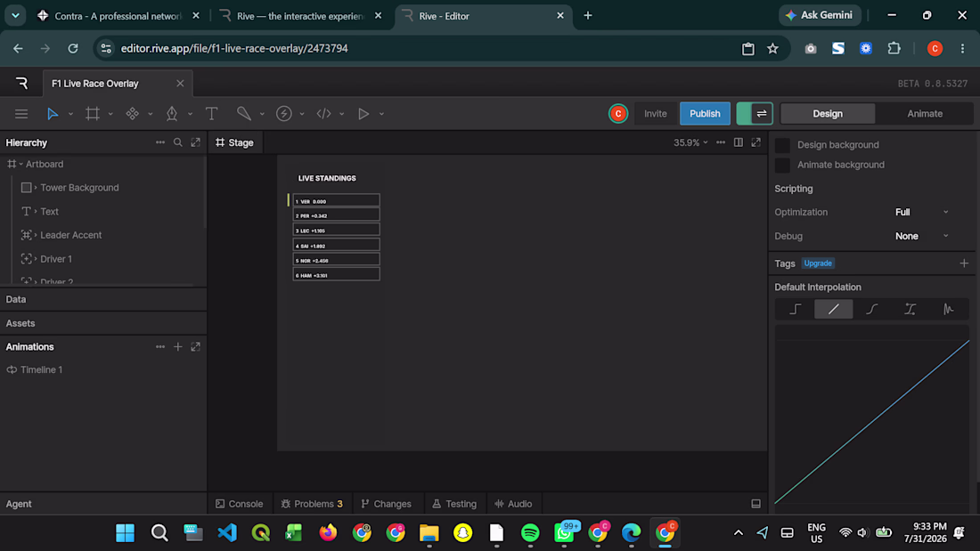The height and width of the screenshot is (551, 980).
Task: Select the Pen tool
Action: coord(171,114)
